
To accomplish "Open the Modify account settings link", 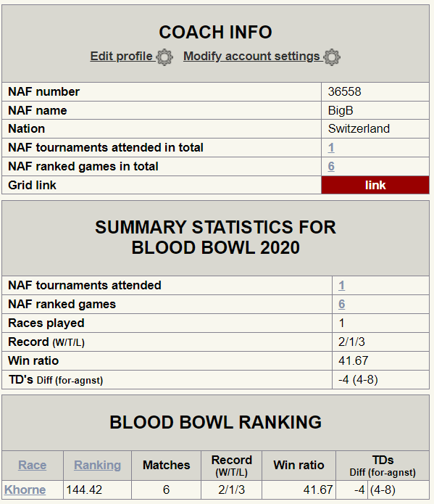I will [x=251, y=57].
